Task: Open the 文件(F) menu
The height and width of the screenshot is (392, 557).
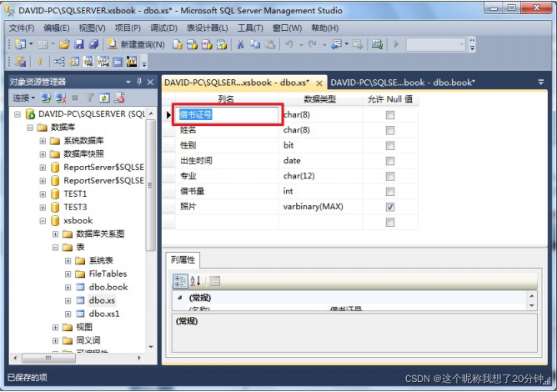Action: tap(22, 28)
